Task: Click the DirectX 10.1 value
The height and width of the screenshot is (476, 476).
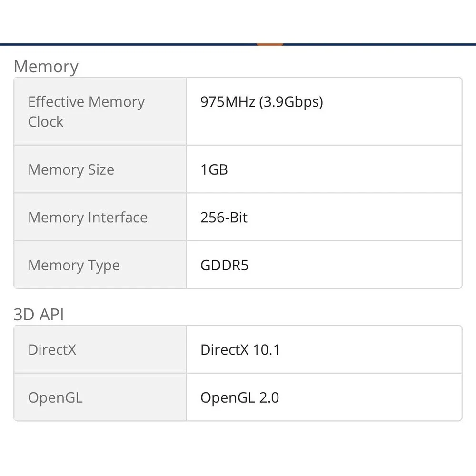Action: 240,350
